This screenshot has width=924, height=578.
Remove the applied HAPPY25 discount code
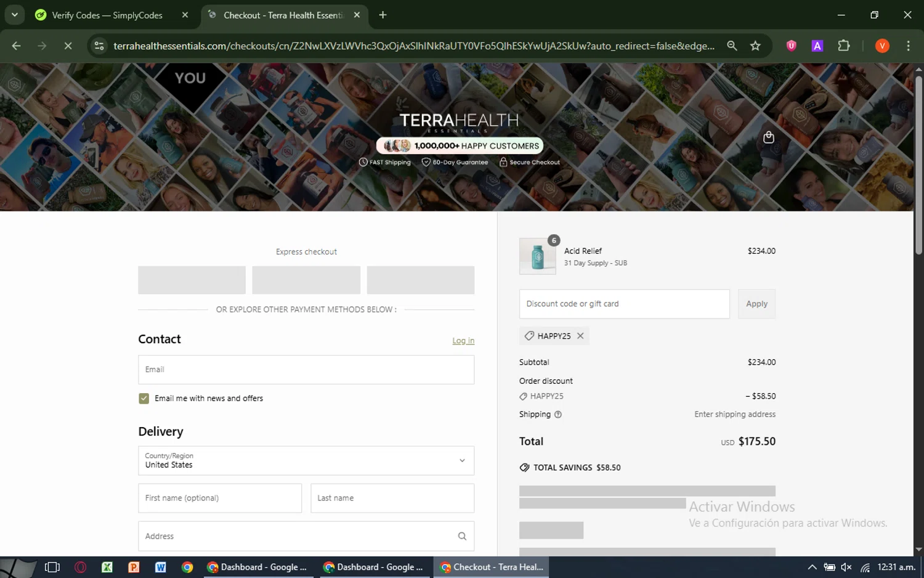(580, 336)
